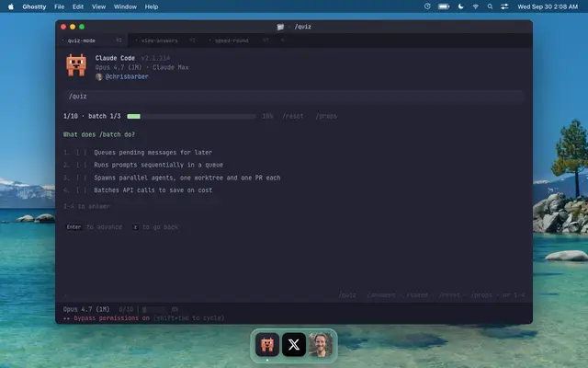
Task: Click the '/quiz' window title text
Action: pos(302,27)
